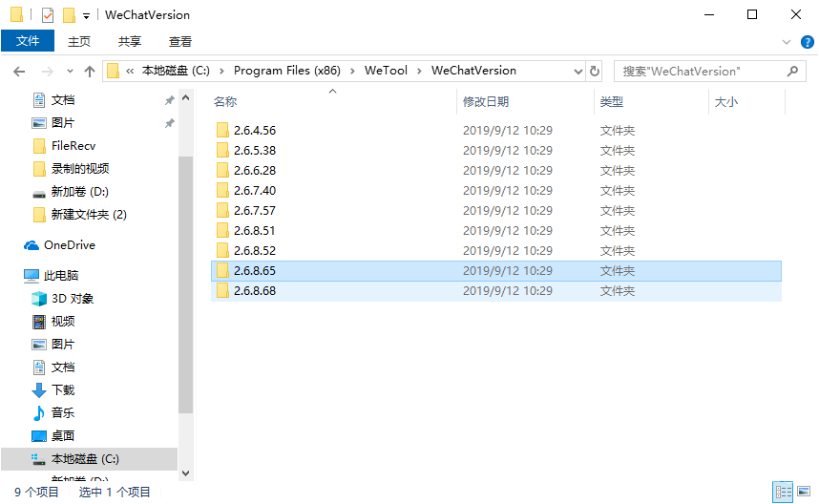Sort by the 名称 column header
The width and height of the screenshot is (819, 504).
click(225, 102)
